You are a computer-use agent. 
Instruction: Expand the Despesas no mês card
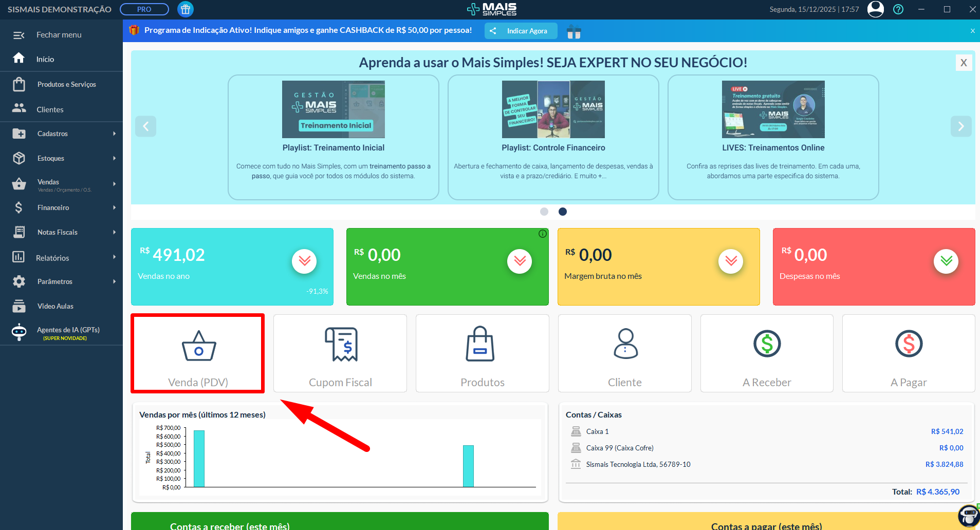[946, 261]
